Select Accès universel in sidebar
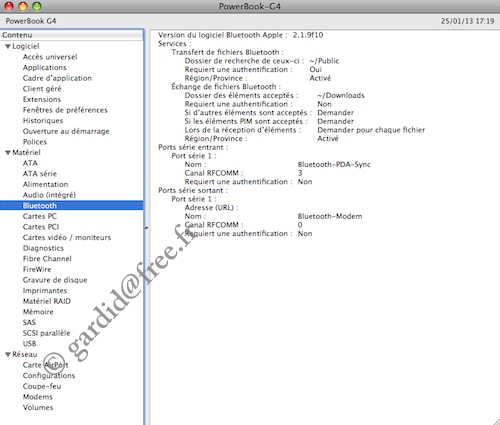 [50, 57]
